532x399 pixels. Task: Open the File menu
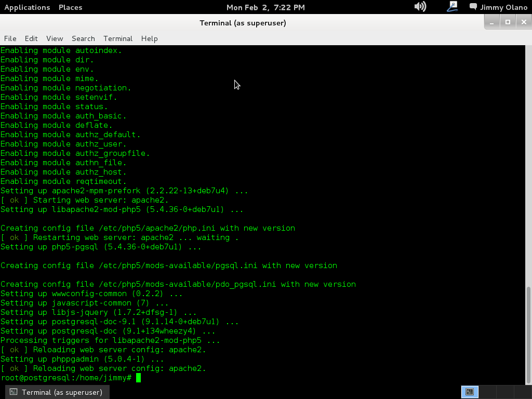10,38
